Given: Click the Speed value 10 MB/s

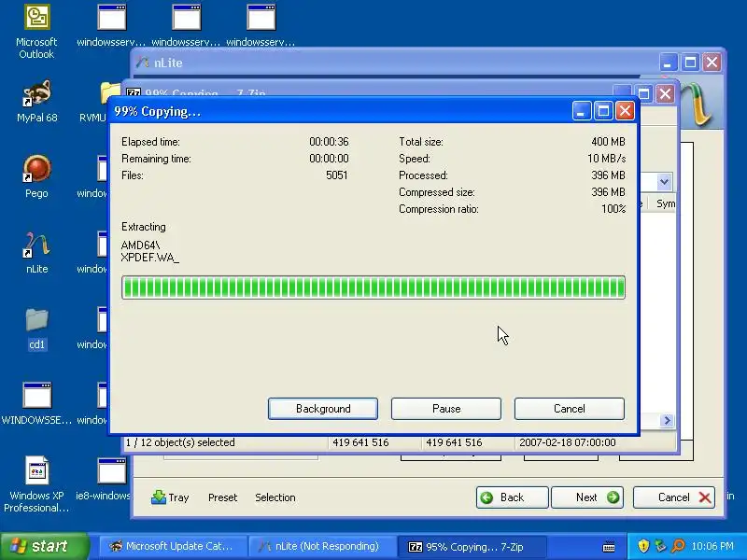Looking at the screenshot, I should tap(606, 159).
